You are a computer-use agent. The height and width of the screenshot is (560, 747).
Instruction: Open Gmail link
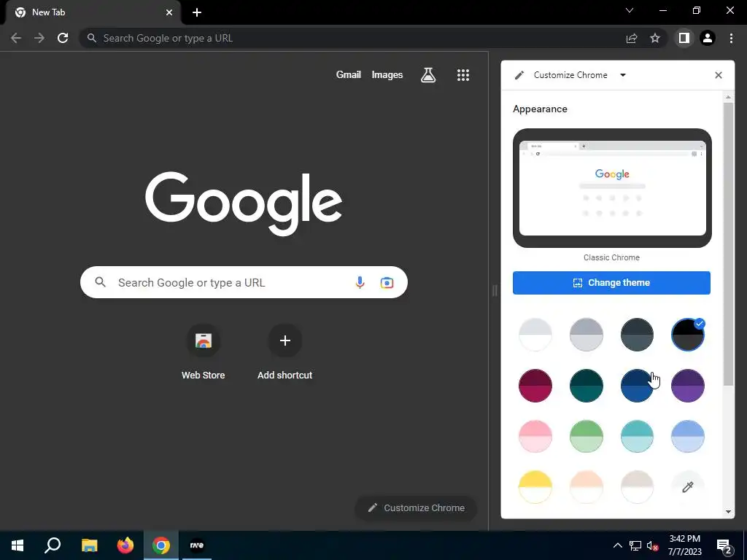[x=348, y=75]
